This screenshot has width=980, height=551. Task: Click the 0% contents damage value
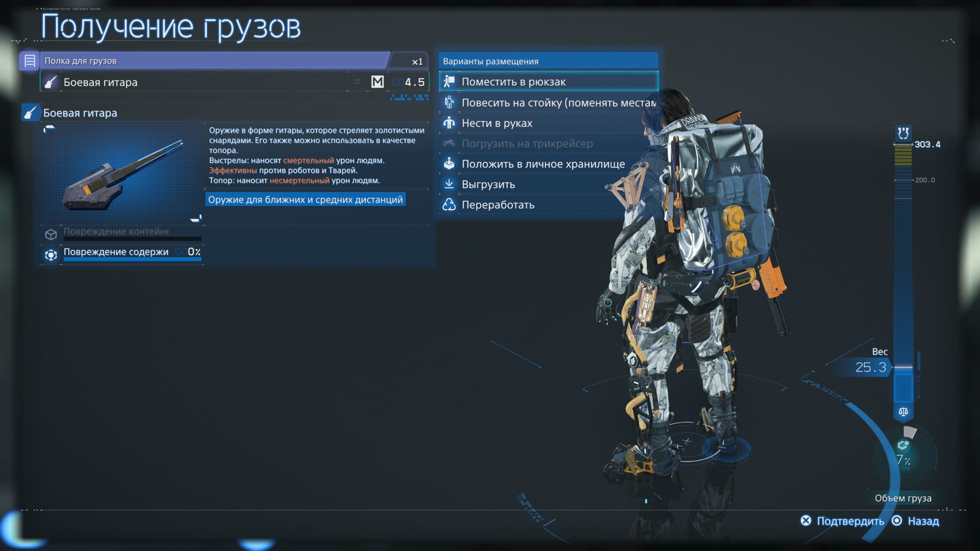[194, 251]
